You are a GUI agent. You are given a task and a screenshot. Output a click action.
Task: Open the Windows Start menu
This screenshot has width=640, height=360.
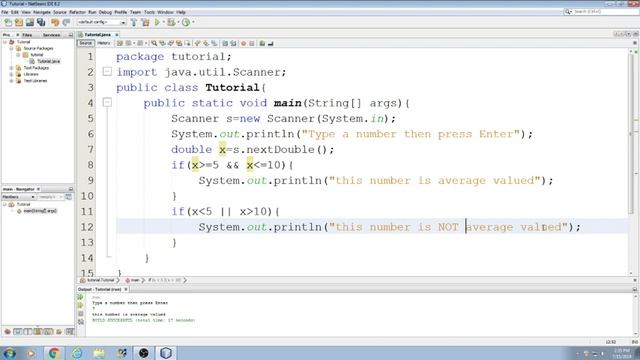coord(9,353)
